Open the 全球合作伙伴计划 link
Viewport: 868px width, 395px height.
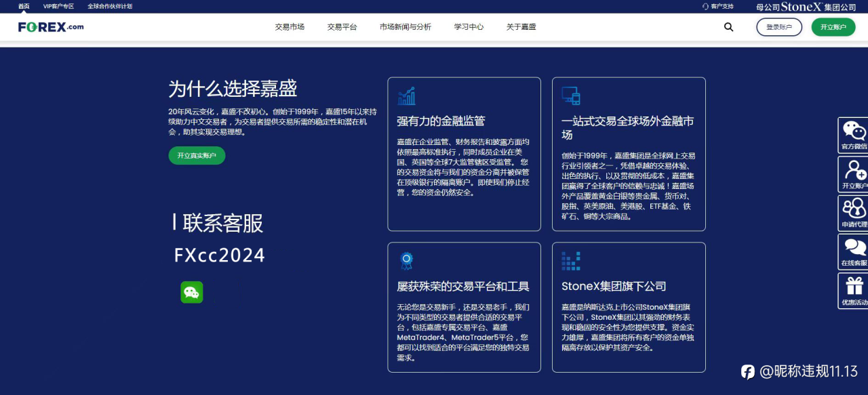(110, 6)
